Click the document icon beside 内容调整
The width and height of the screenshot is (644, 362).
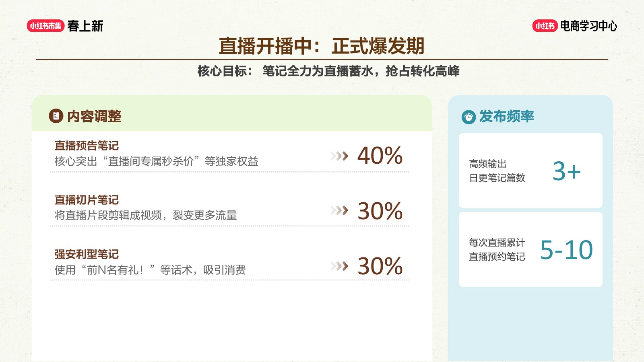point(56,116)
